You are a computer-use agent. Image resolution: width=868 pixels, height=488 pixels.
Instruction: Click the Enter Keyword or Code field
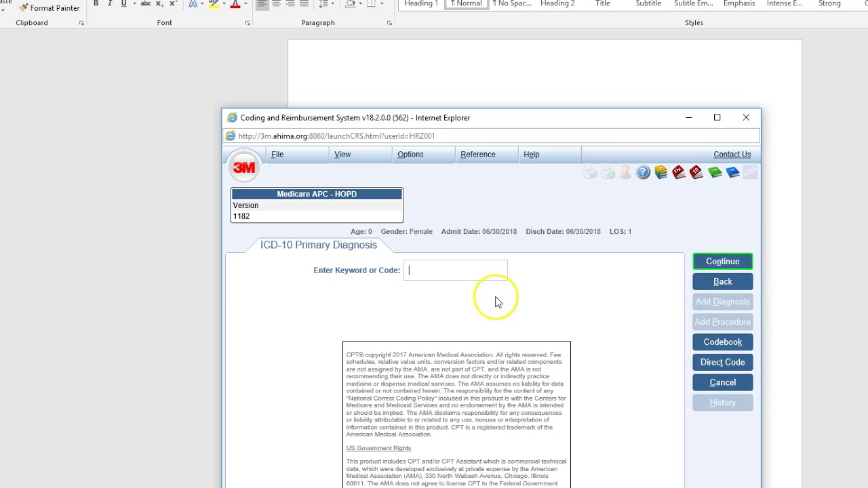[455, 270]
